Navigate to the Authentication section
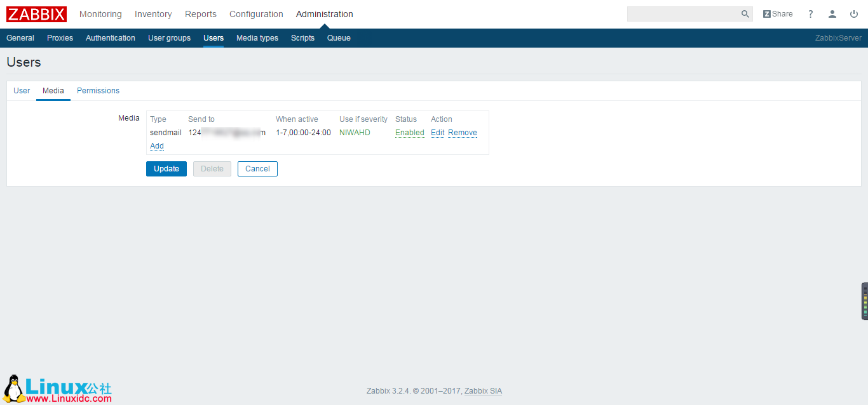 pyautogui.click(x=110, y=37)
